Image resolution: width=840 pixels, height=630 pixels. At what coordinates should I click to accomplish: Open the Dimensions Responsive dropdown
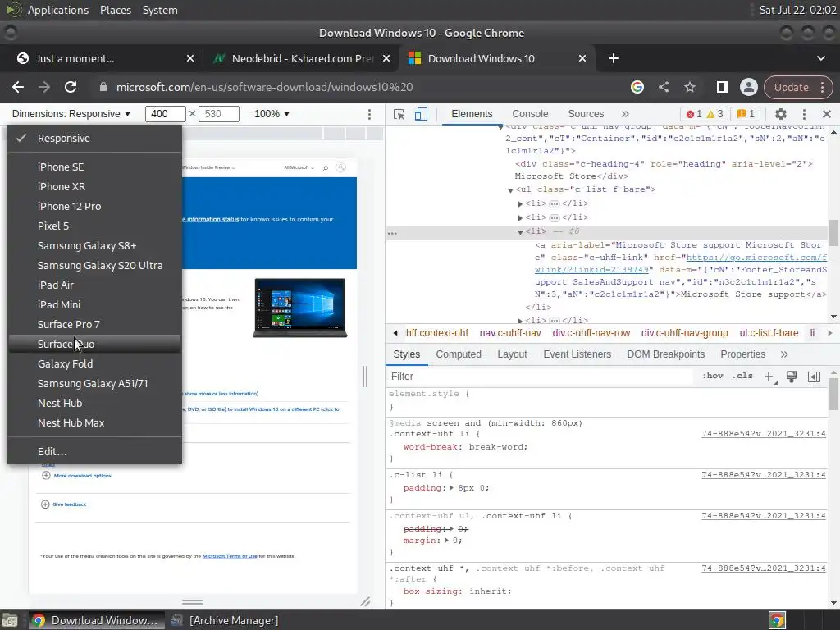coord(71,114)
